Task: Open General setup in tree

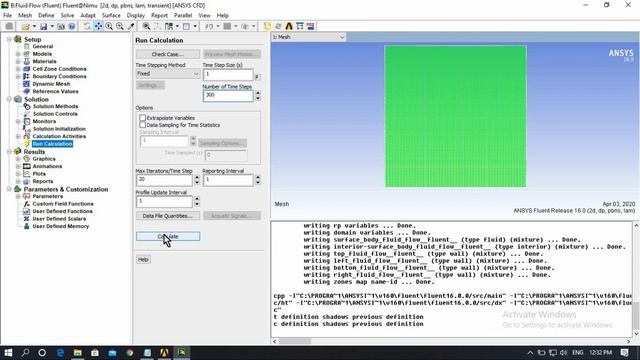Action: (42, 47)
